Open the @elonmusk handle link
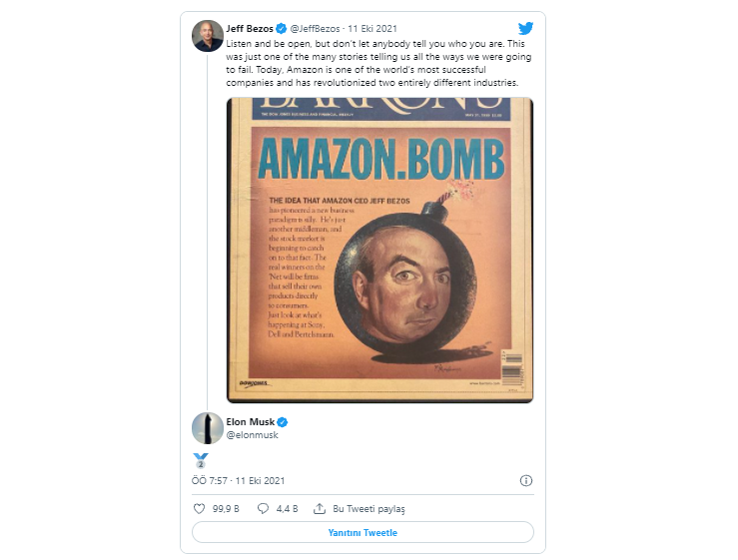 [x=253, y=435]
